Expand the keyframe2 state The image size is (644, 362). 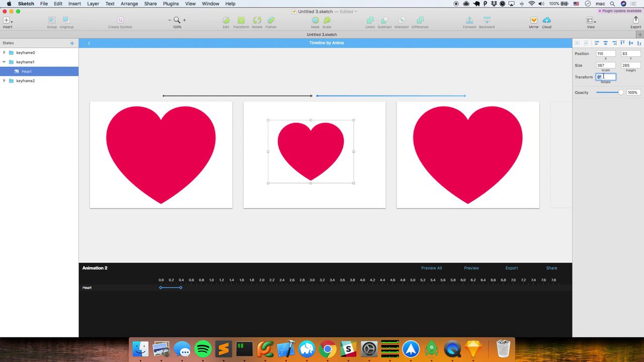[x=5, y=81]
